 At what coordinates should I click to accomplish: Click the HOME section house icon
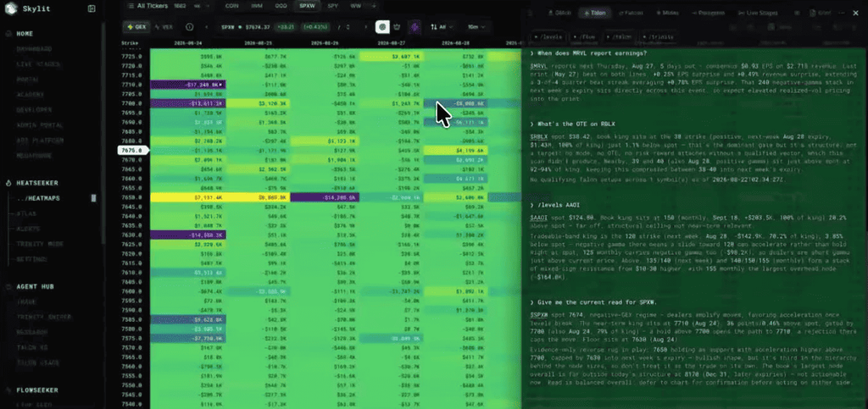coord(8,34)
